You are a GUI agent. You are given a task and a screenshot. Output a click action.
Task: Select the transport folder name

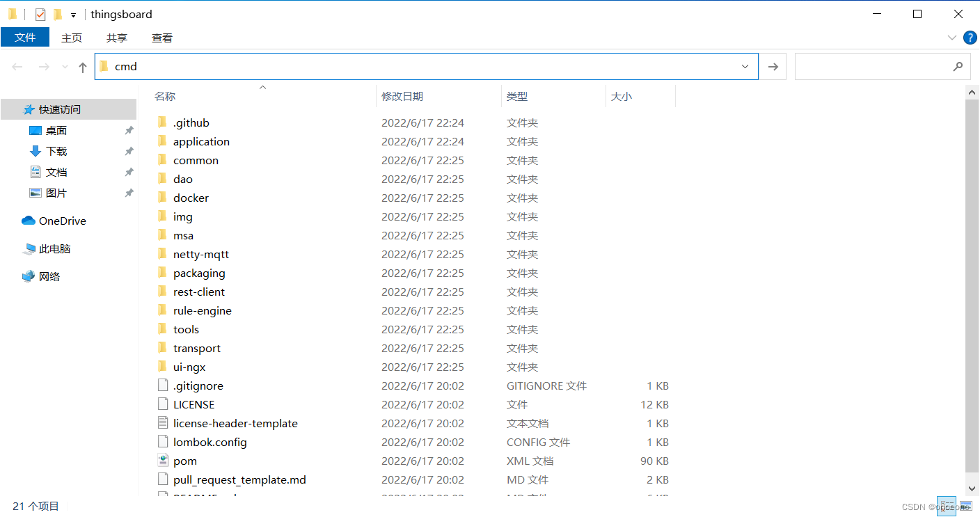point(197,348)
